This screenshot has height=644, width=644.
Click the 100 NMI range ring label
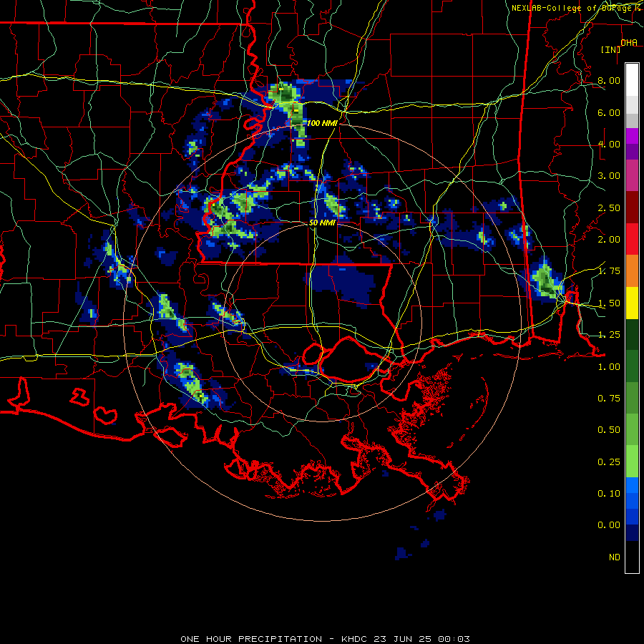(322, 123)
